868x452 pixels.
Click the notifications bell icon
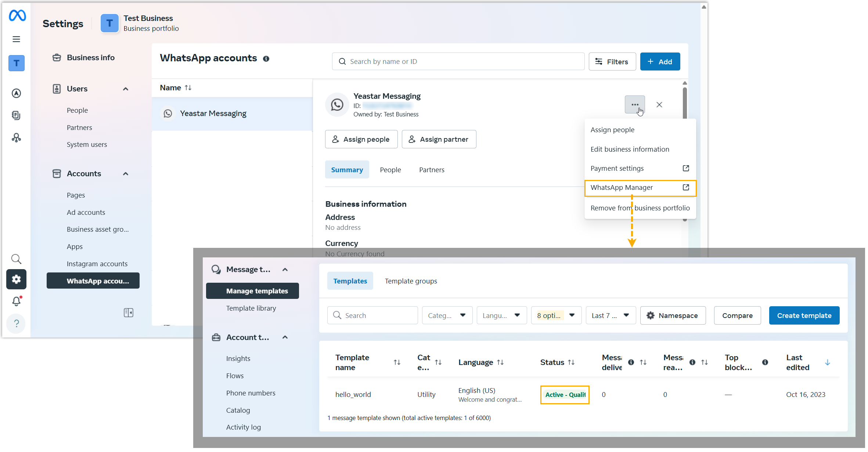point(16,301)
